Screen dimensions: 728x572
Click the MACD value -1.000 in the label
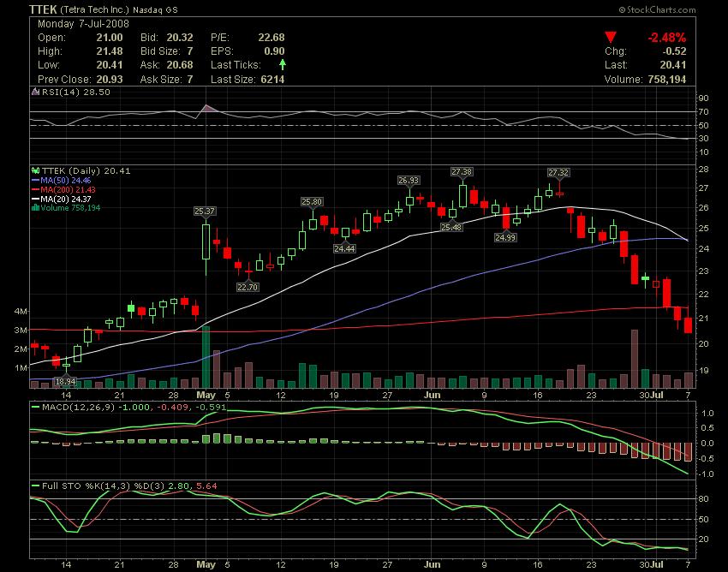[x=134, y=408]
